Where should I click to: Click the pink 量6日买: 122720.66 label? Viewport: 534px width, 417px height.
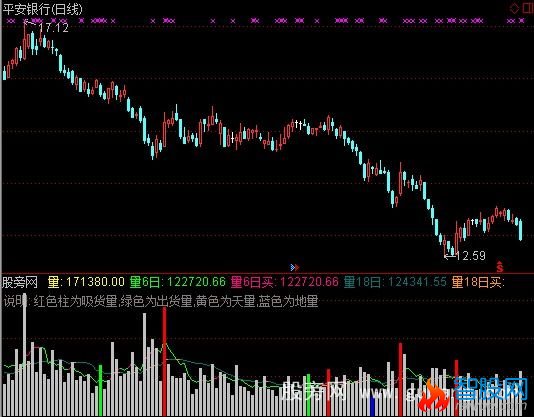(x=285, y=282)
